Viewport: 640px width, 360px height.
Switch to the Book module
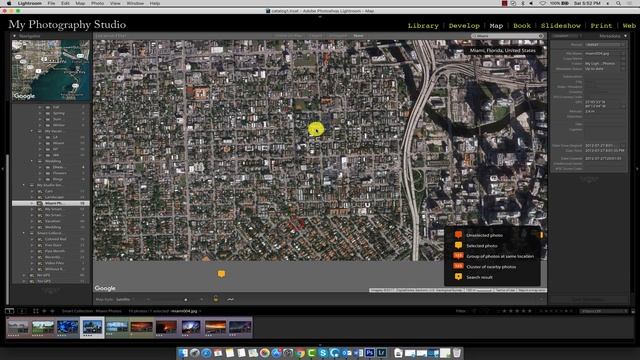tap(522, 25)
